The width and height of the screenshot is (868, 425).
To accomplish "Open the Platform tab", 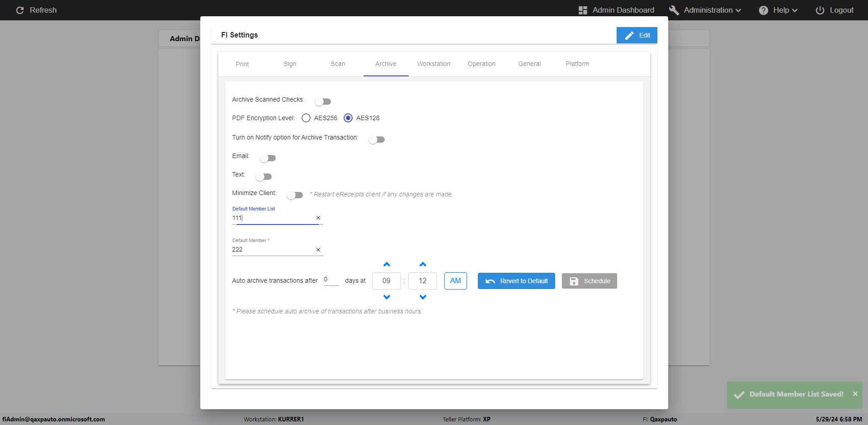I will tap(577, 64).
